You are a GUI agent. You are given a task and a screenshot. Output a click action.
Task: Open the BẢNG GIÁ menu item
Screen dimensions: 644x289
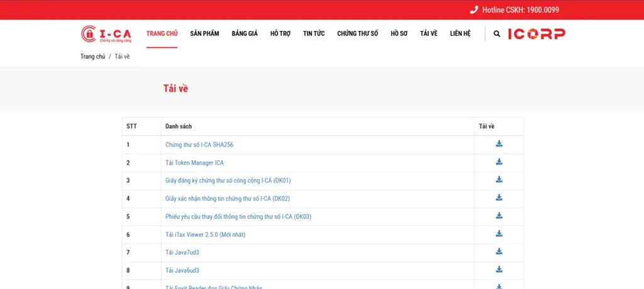[245, 34]
